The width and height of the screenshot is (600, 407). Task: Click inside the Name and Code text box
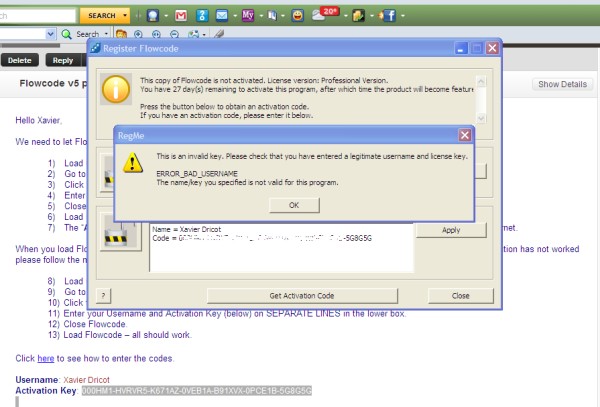click(282, 248)
